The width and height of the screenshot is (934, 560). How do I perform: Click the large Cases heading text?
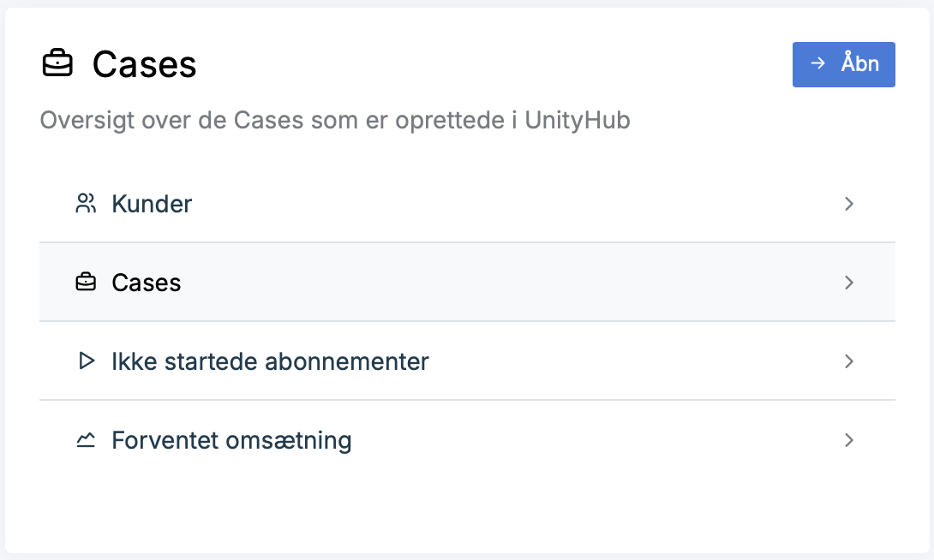[145, 65]
